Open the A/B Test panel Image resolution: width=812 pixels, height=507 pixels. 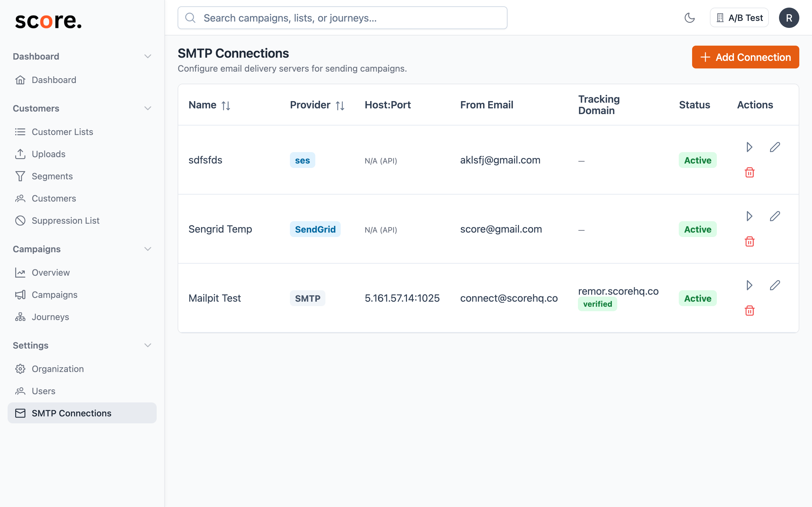click(739, 17)
